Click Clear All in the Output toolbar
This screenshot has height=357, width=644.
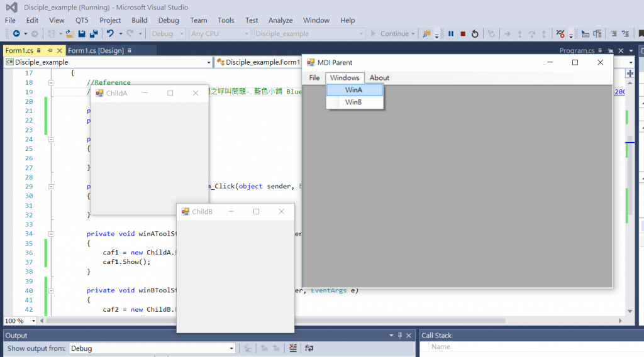click(293, 348)
